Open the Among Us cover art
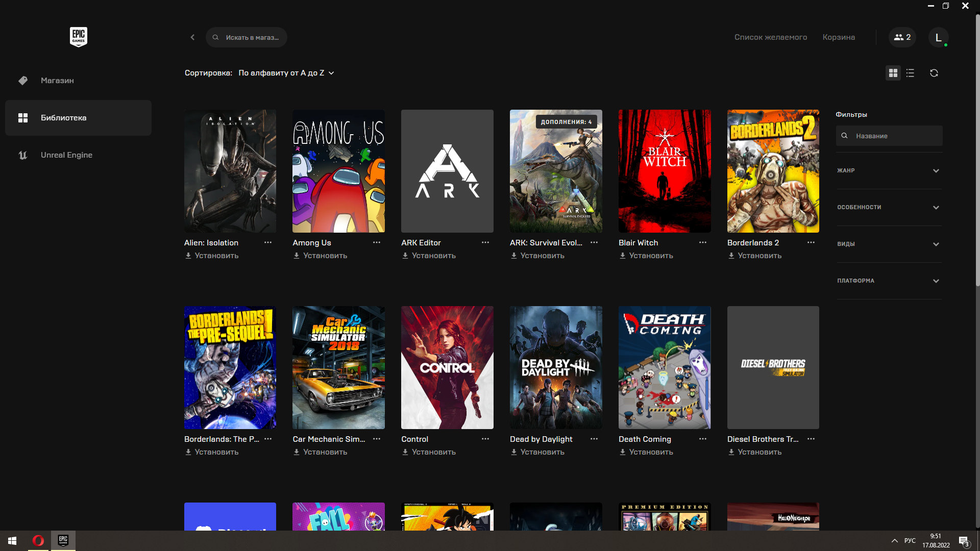 pyautogui.click(x=338, y=171)
